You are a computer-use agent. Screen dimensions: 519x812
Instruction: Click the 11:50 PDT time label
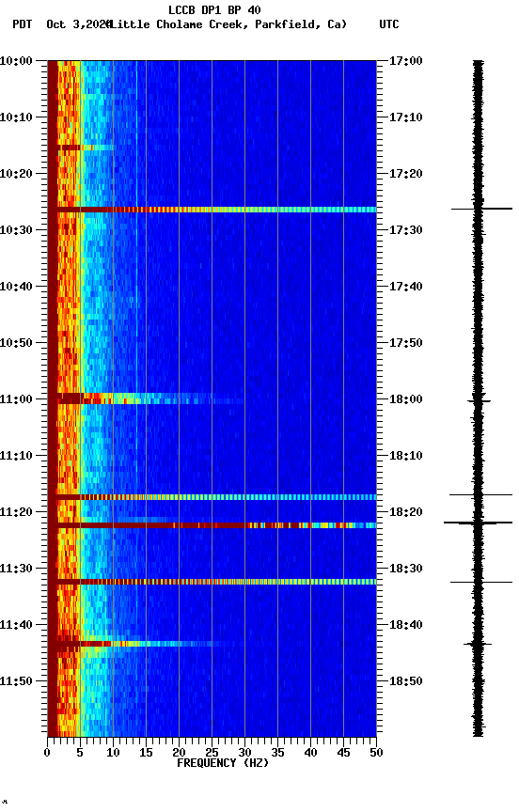16,681
